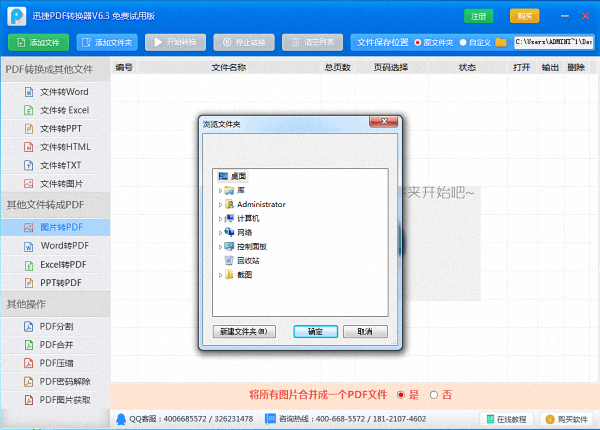Click the Administrator user folder icon
The image size is (600, 430).
click(x=229, y=204)
